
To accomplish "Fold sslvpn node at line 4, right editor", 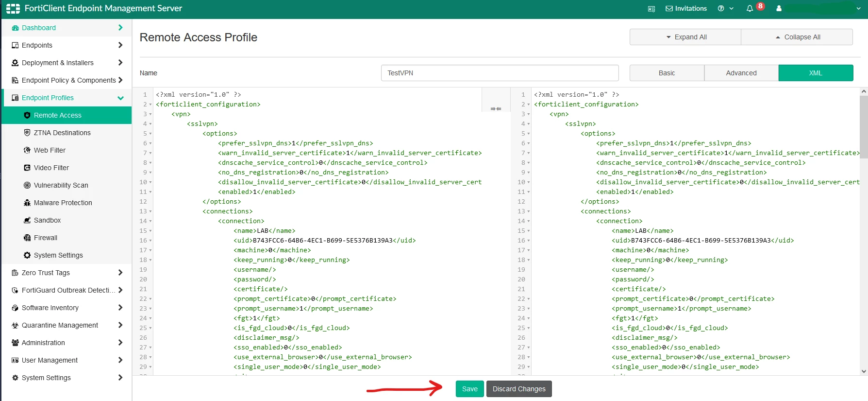I will (x=529, y=124).
